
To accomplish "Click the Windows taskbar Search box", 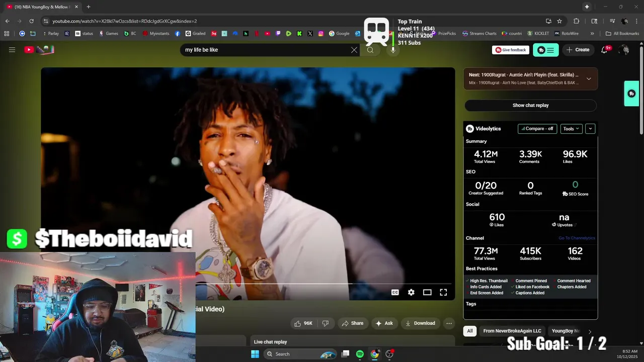I will point(300,354).
